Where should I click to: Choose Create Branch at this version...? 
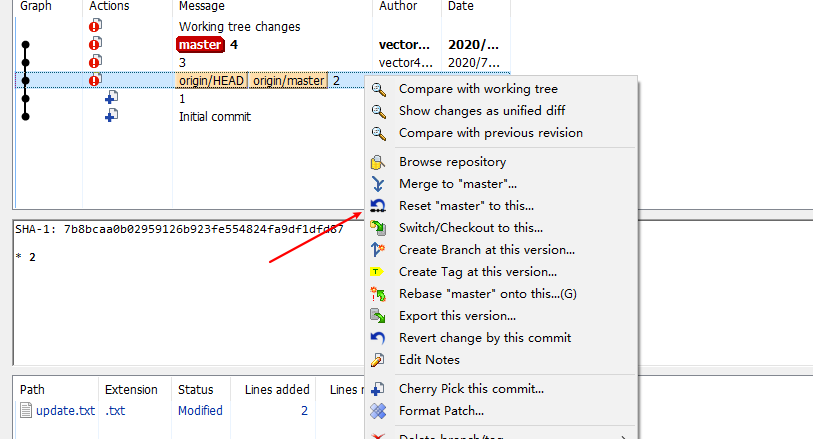coord(487,250)
